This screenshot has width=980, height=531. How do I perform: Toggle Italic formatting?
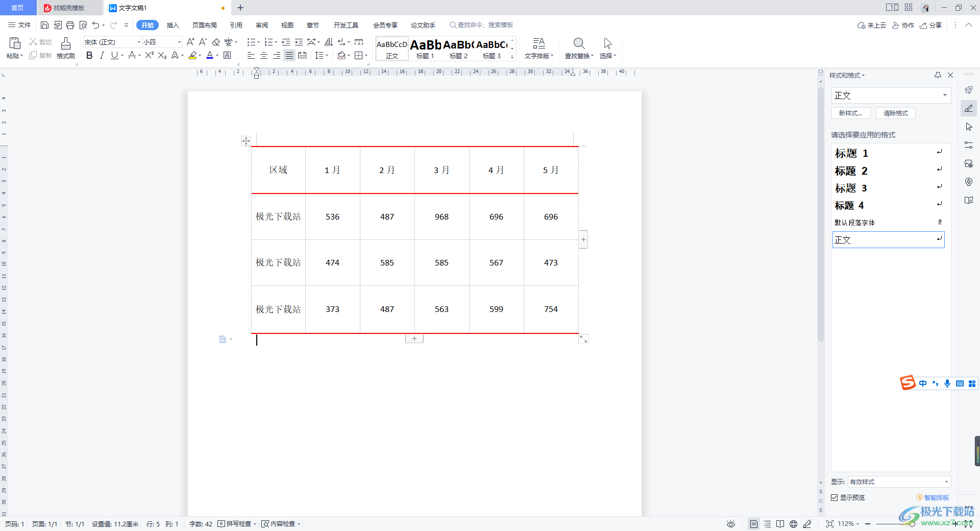tap(102, 55)
